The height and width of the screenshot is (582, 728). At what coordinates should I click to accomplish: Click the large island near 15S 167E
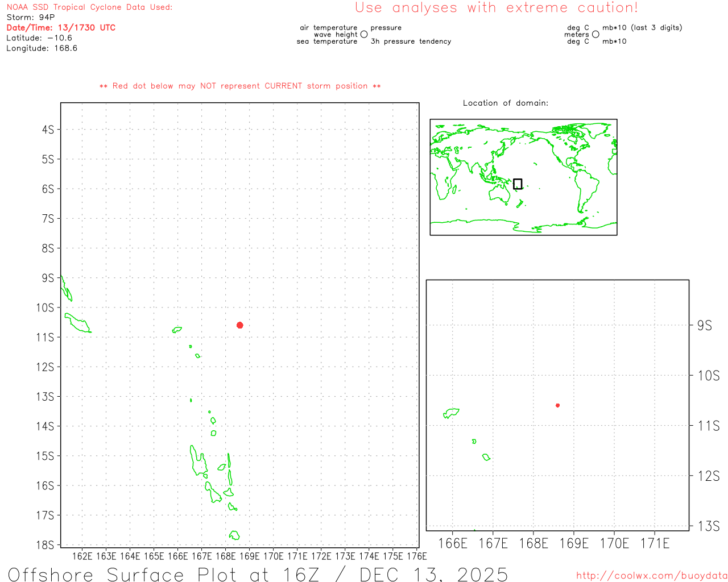pos(198,461)
